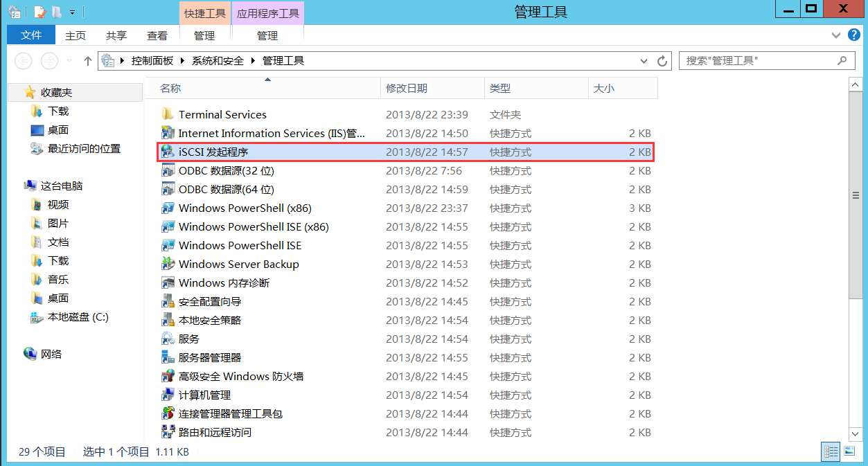The height and width of the screenshot is (466, 868).
Task: Refresh the 管理工具 folder view
Action: pos(662,61)
